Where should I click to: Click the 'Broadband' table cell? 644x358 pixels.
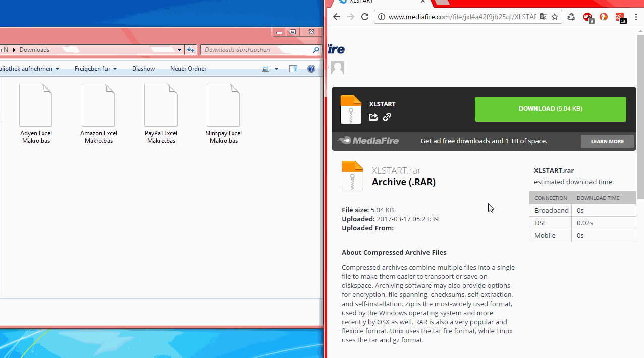point(551,210)
